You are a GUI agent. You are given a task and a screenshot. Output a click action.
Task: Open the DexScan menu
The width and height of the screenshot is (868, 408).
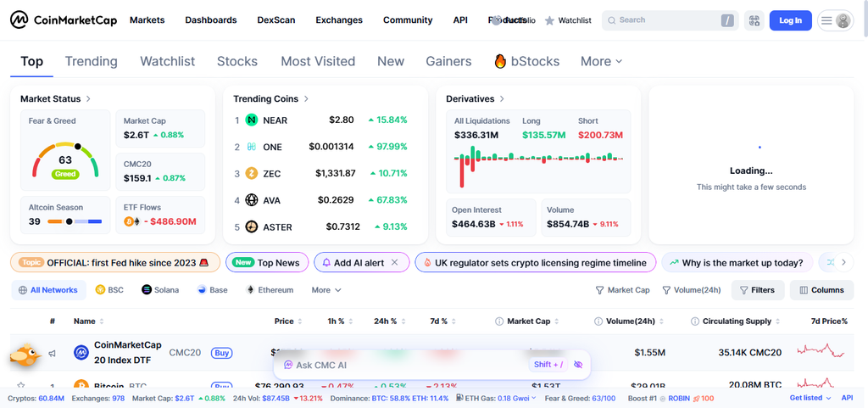click(276, 20)
